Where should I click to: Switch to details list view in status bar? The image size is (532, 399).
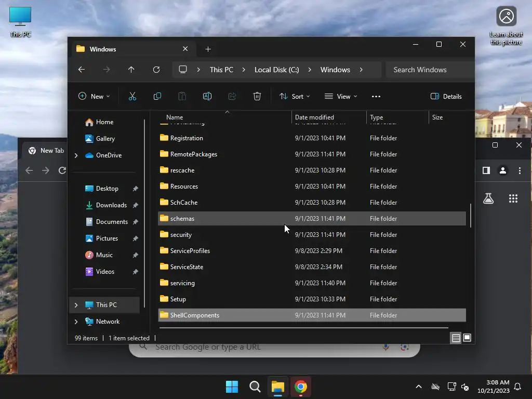coord(456,338)
